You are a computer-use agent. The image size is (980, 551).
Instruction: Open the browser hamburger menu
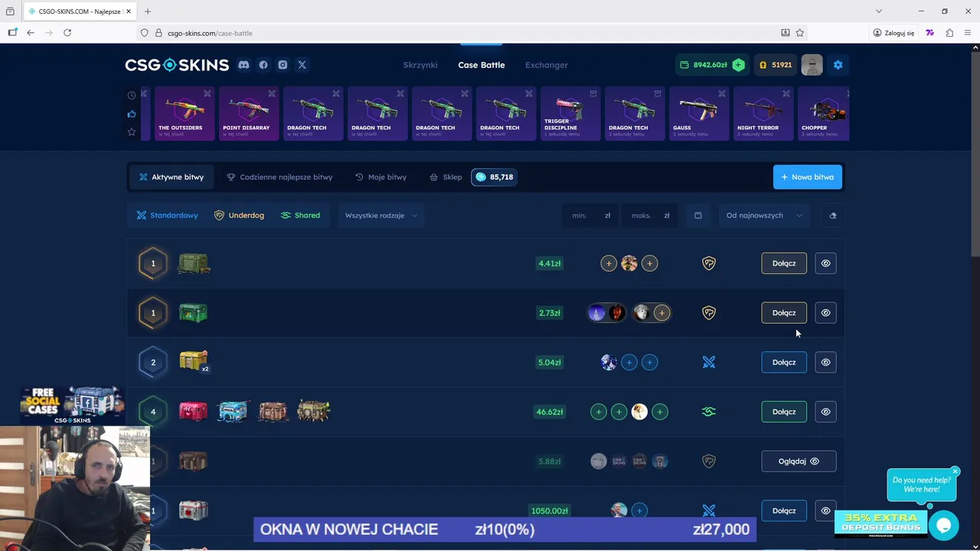tap(969, 33)
